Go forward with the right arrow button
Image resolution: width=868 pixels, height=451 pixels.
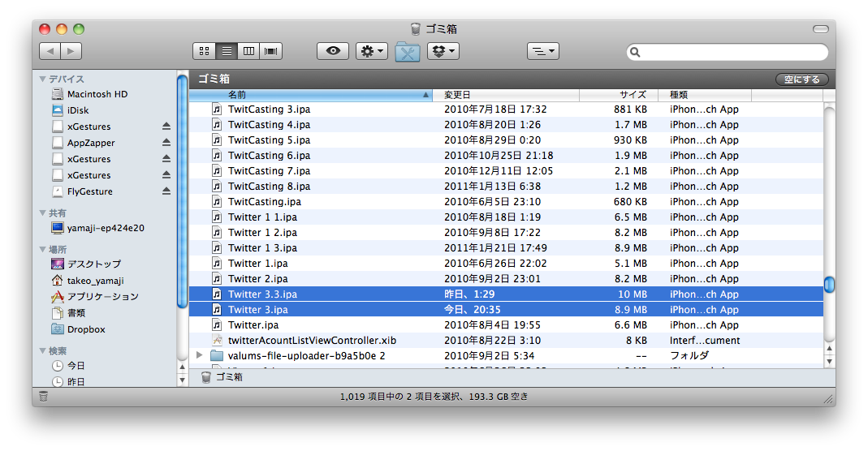pos(71,51)
